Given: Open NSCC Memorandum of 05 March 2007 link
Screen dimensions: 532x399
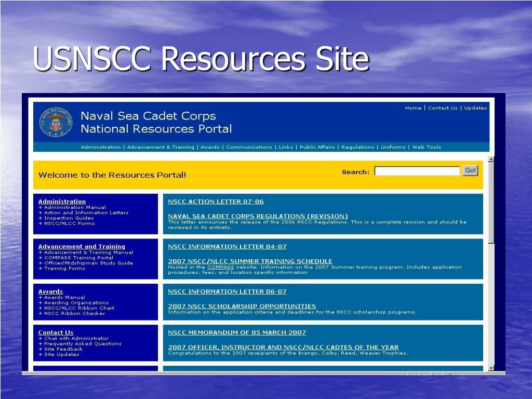Looking at the screenshot, I should [x=237, y=333].
